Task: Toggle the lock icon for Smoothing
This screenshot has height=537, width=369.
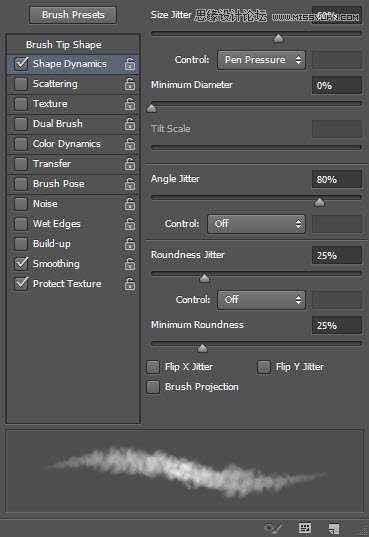Action: click(x=130, y=264)
